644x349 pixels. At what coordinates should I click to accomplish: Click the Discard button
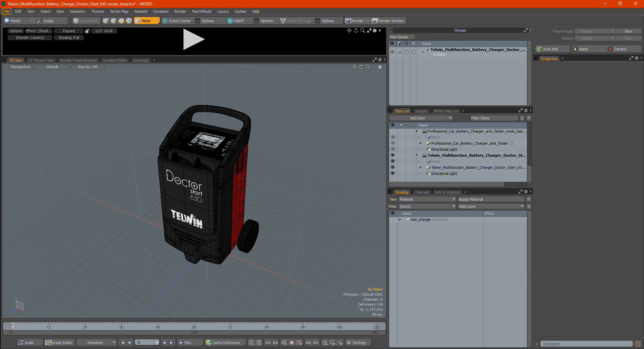pos(624,49)
